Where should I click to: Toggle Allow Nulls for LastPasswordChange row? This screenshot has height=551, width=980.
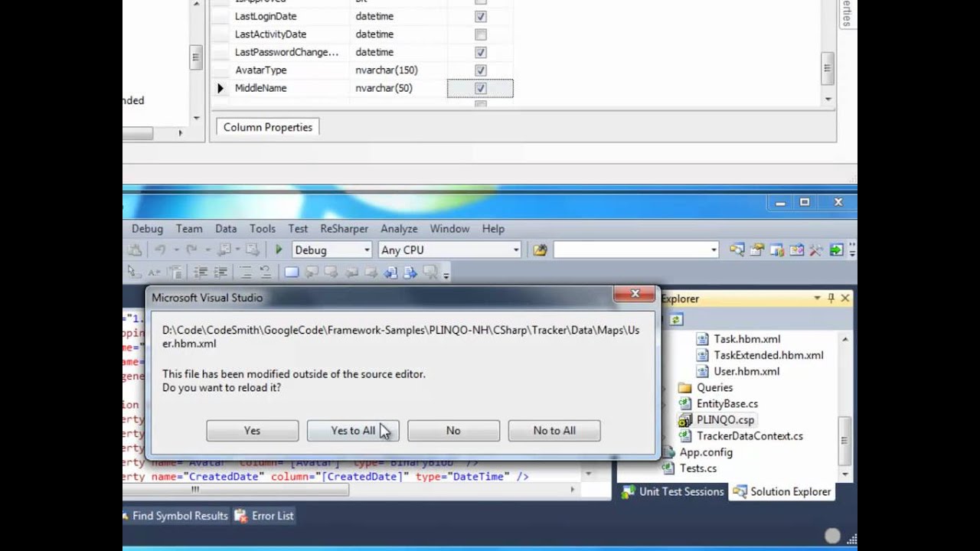pos(480,52)
